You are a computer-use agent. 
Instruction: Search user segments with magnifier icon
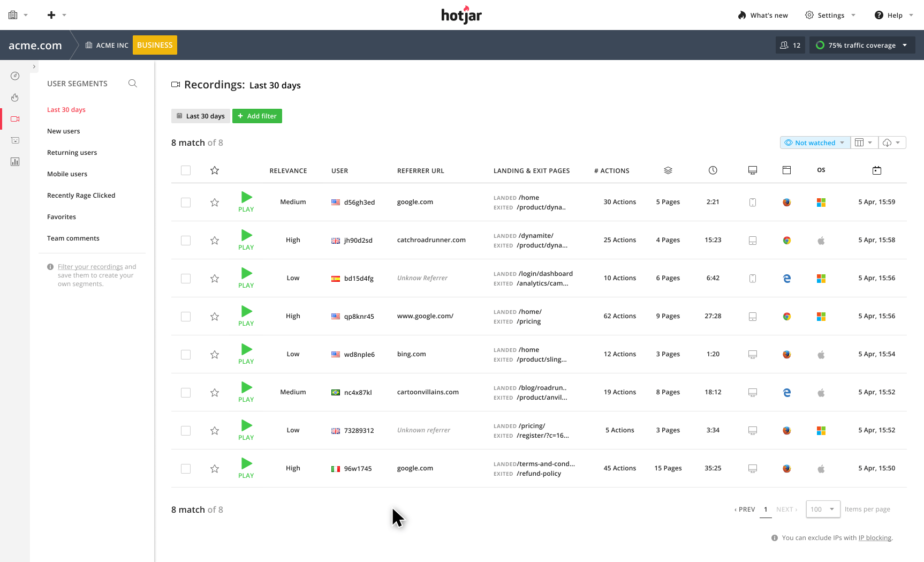tap(133, 84)
